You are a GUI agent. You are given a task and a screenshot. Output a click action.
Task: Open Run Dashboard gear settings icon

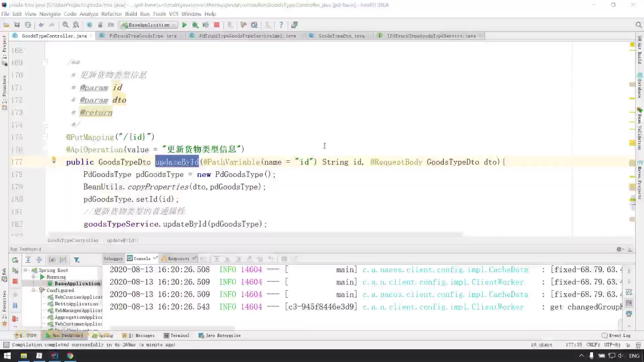click(x=619, y=249)
